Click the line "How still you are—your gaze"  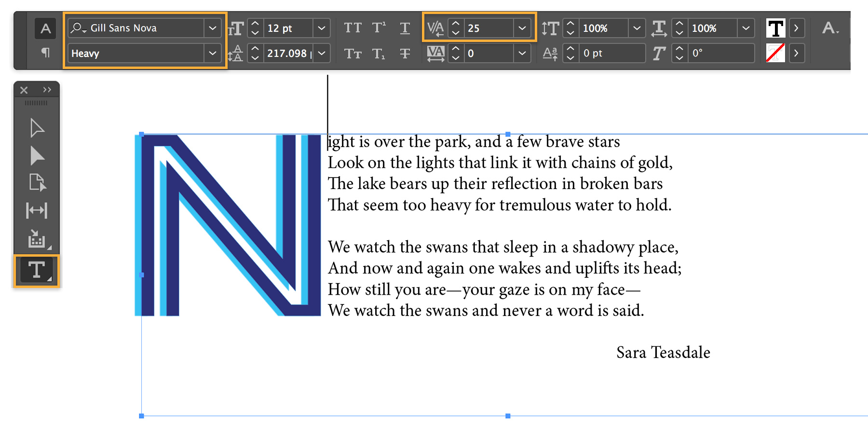(484, 289)
